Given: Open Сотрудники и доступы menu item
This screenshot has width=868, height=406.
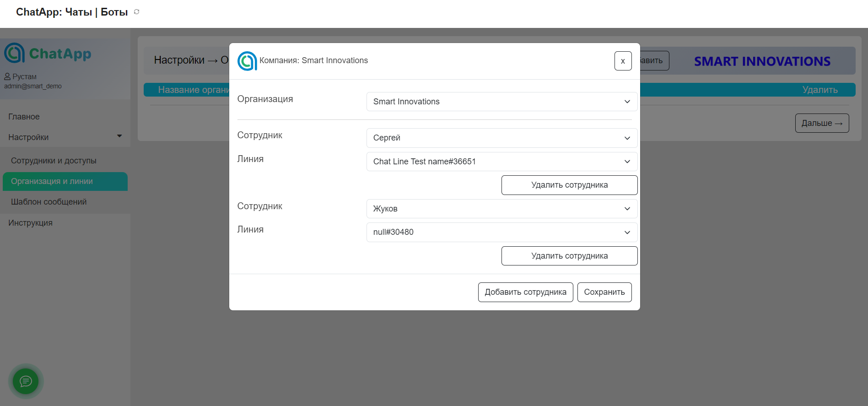Looking at the screenshot, I should tap(54, 161).
